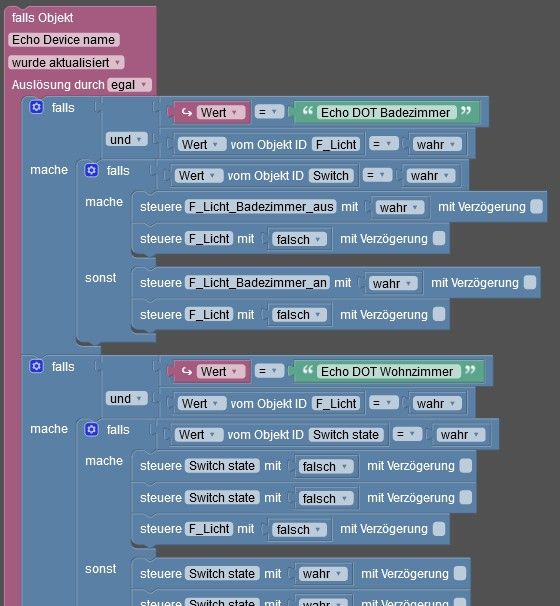The image size is (560, 606).
Task: Enable mit Verzögerung for F_Licht below F_Licht_Badezimmer_aus
Action: pyautogui.click(x=439, y=238)
